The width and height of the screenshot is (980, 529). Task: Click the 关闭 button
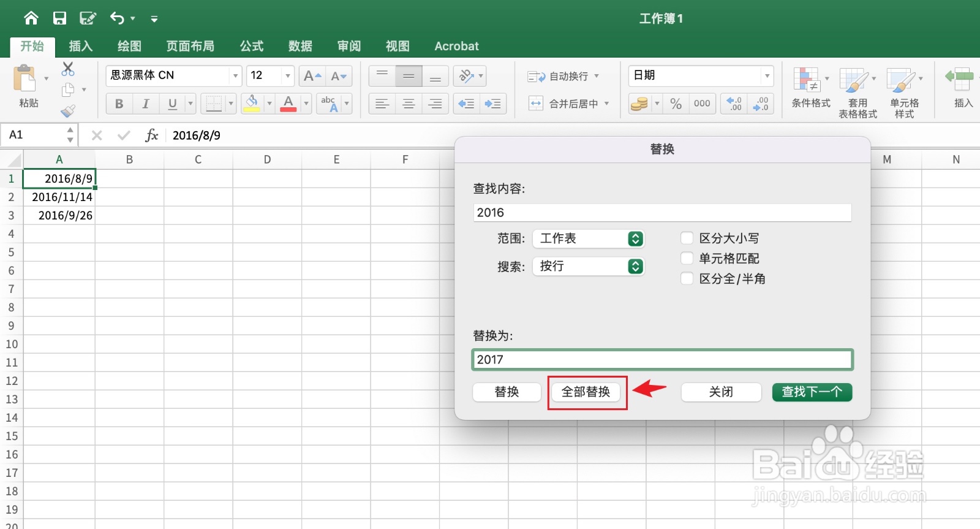click(x=721, y=392)
